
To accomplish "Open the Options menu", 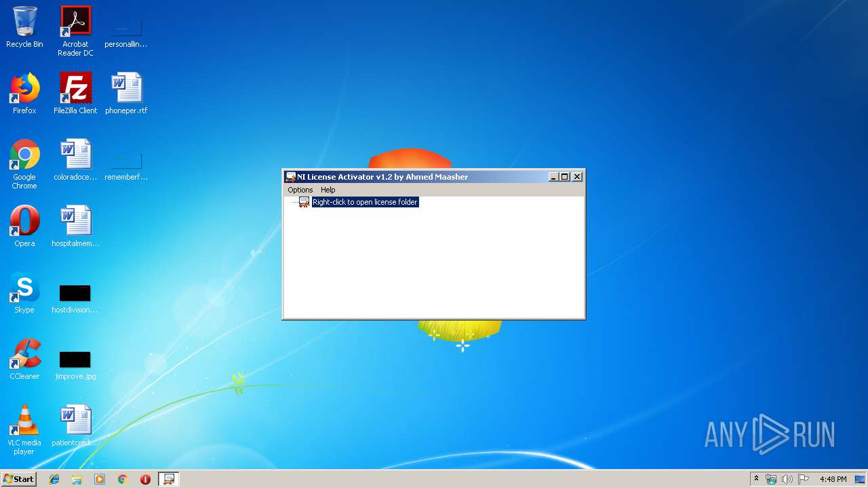I will (300, 190).
